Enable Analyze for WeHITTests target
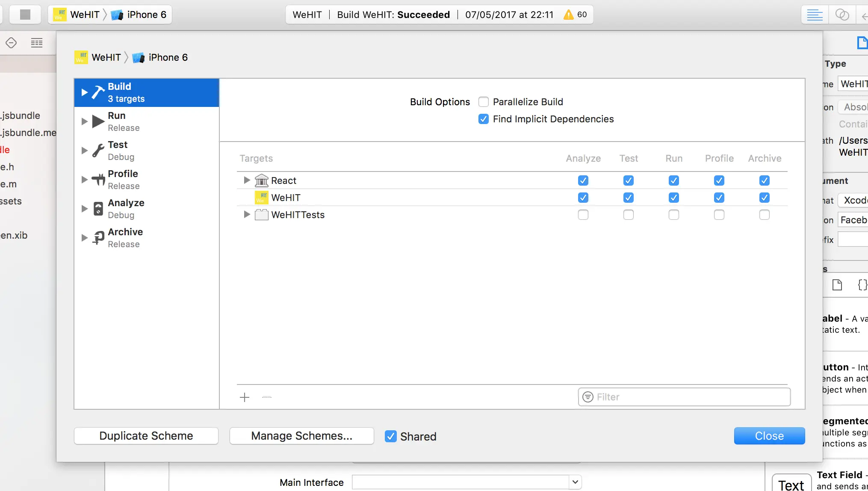Image resolution: width=868 pixels, height=491 pixels. click(583, 215)
